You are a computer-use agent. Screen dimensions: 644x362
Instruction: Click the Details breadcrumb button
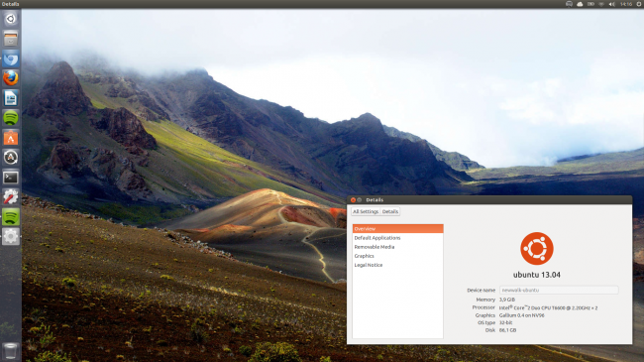[390, 211]
